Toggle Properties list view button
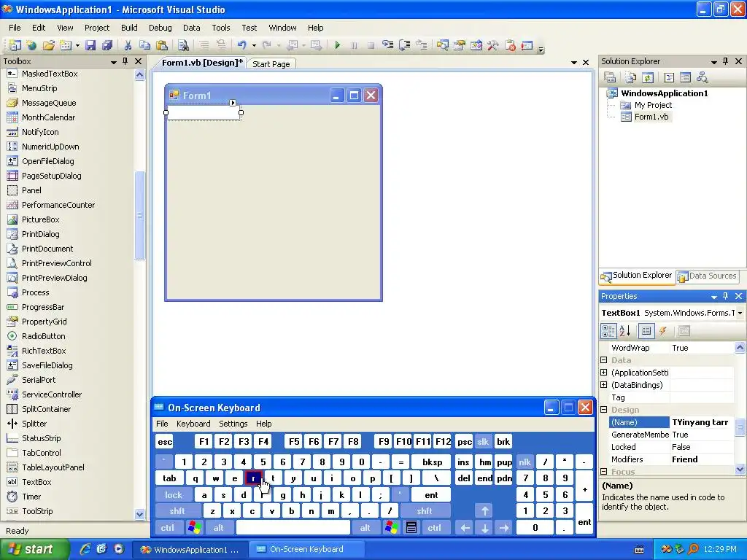The height and width of the screenshot is (560, 747). (646, 331)
